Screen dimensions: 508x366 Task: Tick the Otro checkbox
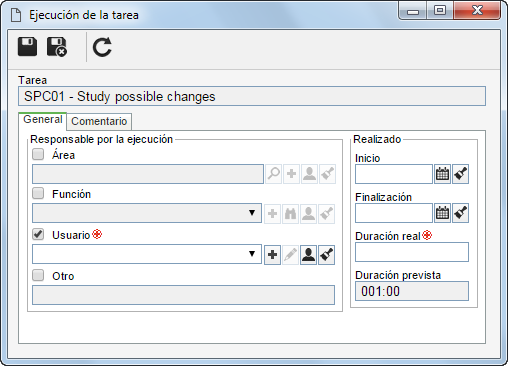38,275
